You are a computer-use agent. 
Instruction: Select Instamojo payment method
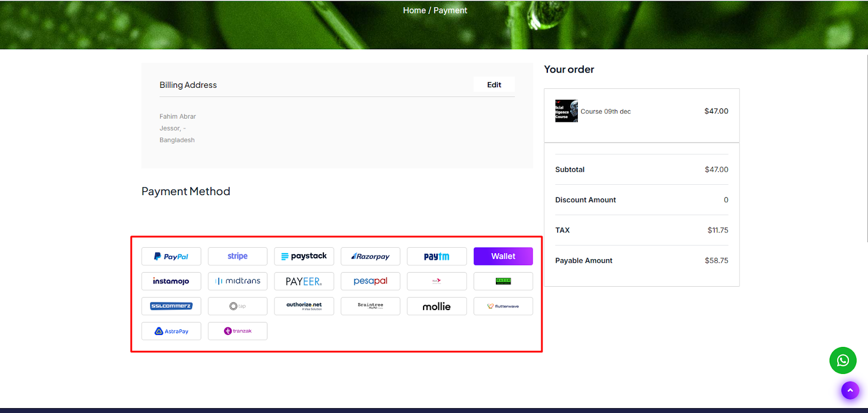pos(171,281)
